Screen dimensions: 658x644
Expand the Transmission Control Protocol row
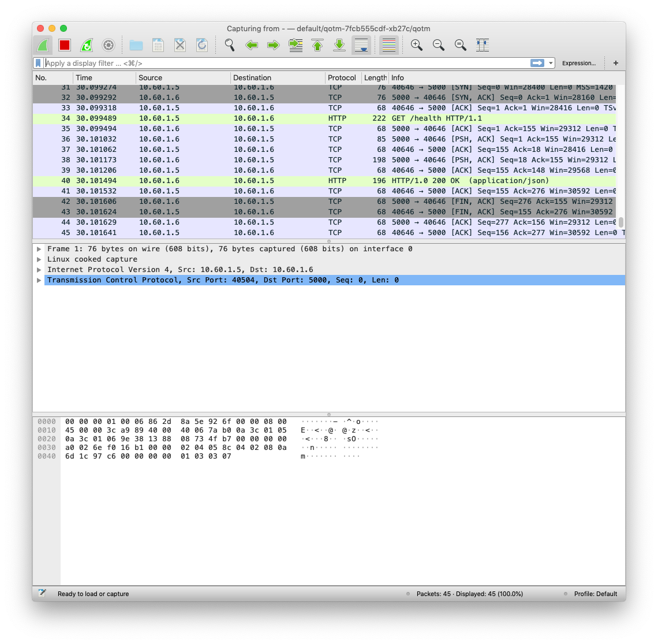tap(39, 280)
